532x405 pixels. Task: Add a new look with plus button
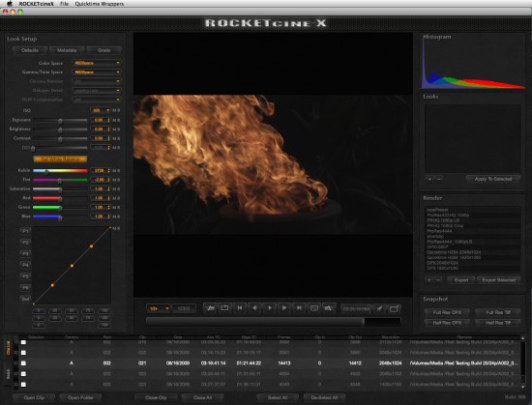pos(429,179)
